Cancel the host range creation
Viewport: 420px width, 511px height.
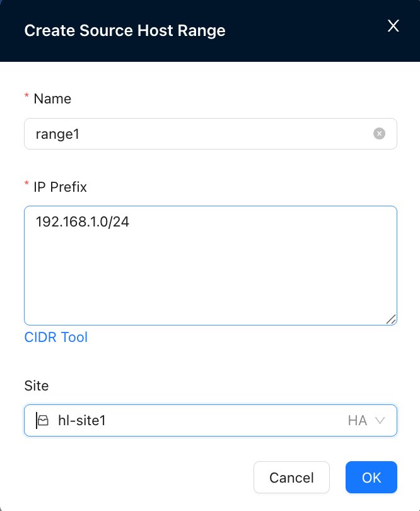click(291, 478)
